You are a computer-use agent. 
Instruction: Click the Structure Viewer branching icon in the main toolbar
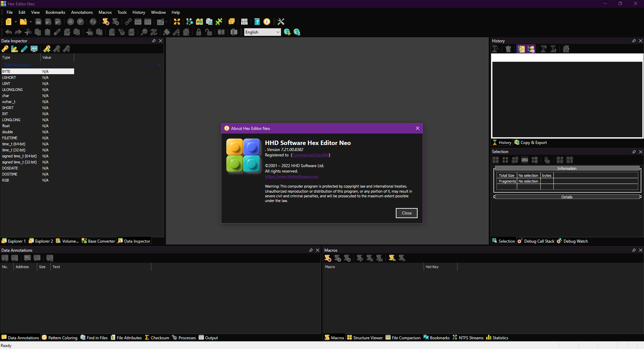[x=190, y=22]
